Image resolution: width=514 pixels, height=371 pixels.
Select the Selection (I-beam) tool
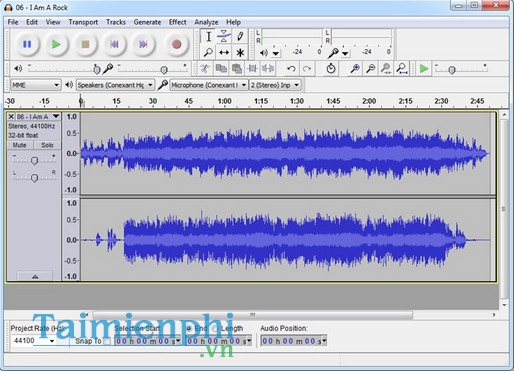pyautogui.click(x=208, y=36)
